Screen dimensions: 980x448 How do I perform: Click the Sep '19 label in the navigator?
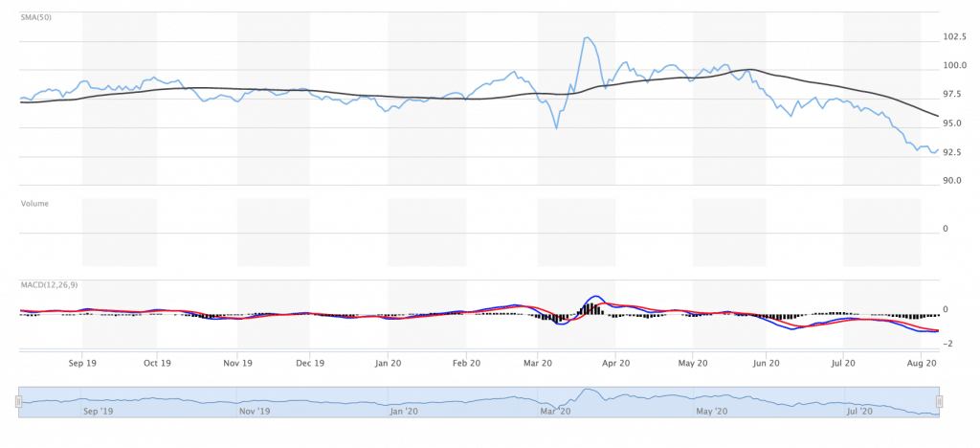[100, 411]
